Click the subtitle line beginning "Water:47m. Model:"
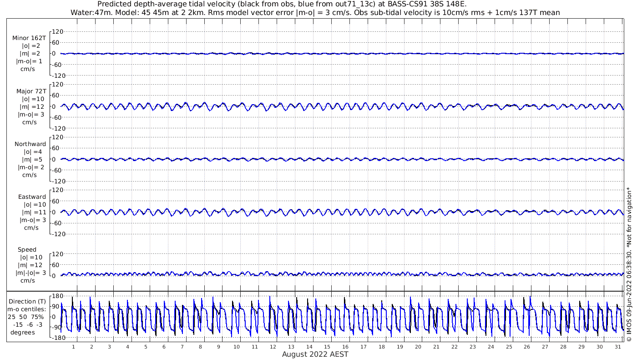The height and width of the screenshot is (364, 637). (x=315, y=12)
